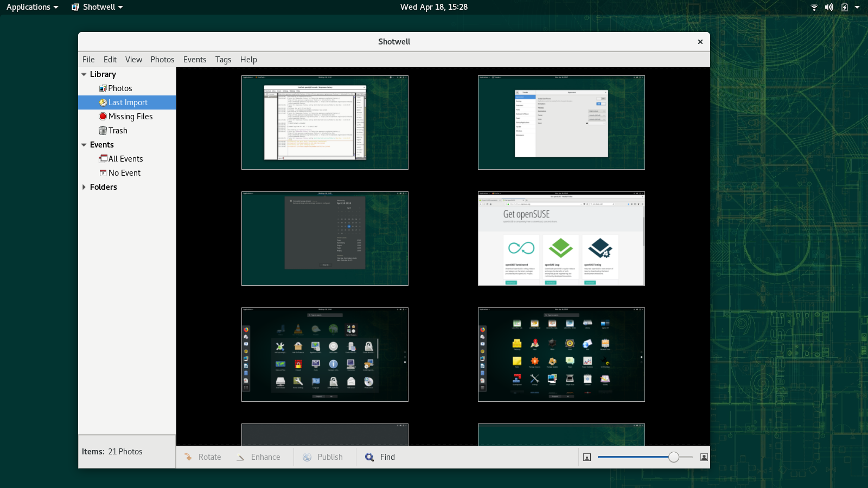Select the Get openSUSE webpage thumbnail
This screenshot has height=488, width=868.
[x=561, y=239]
